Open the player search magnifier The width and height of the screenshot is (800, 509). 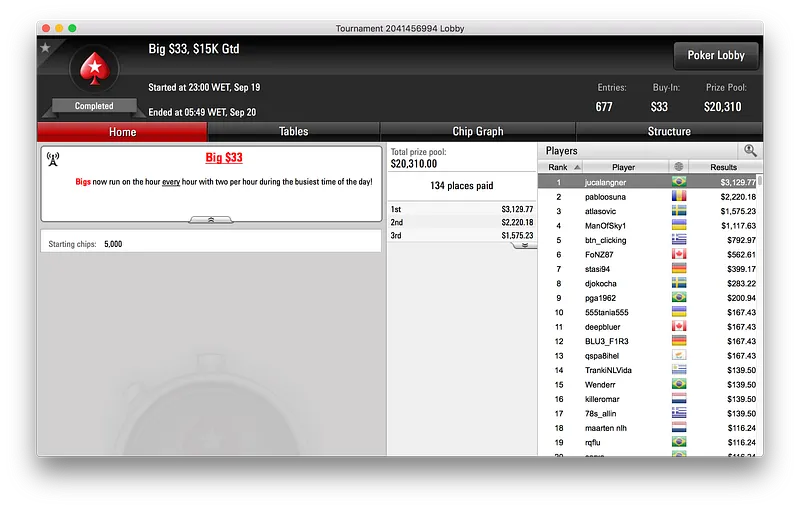(x=750, y=150)
